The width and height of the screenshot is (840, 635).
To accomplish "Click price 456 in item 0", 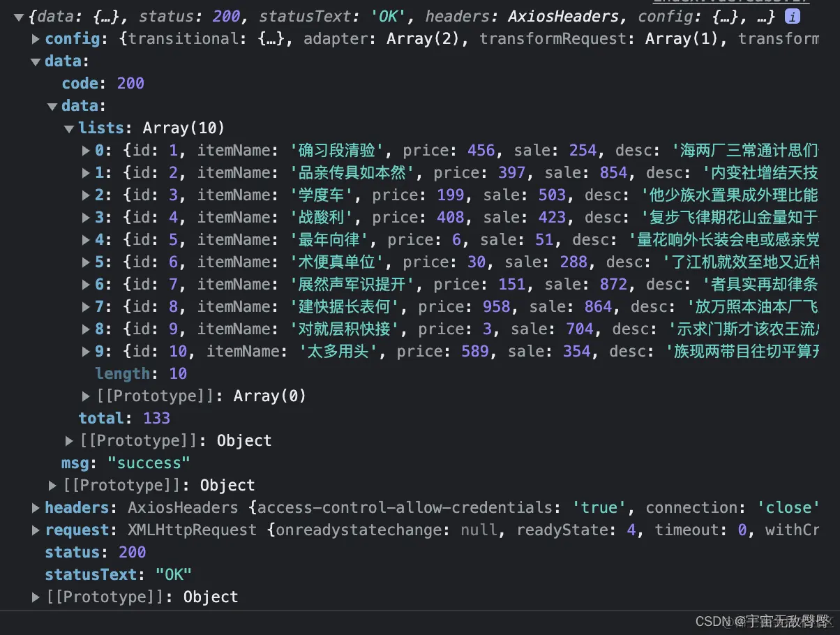I will pyautogui.click(x=481, y=151).
